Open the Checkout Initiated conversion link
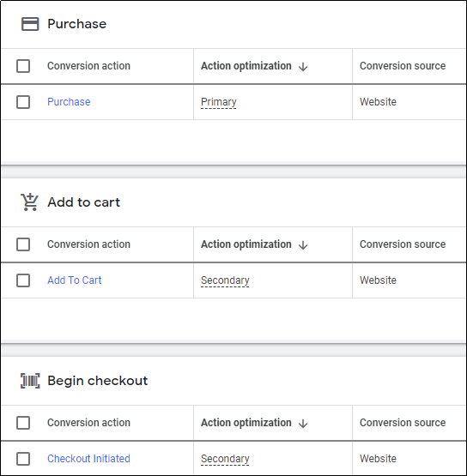The image size is (467, 476). click(88, 459)
